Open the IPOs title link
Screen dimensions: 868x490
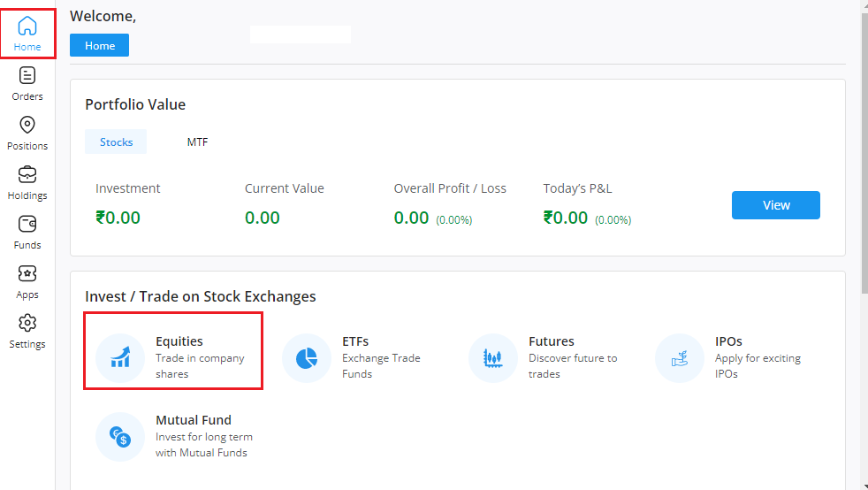728,341
